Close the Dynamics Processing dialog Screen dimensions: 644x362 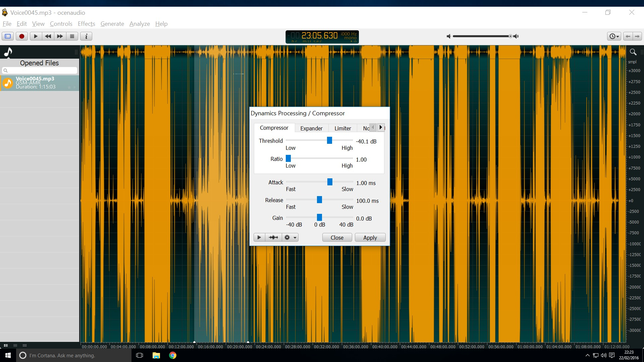337,237
